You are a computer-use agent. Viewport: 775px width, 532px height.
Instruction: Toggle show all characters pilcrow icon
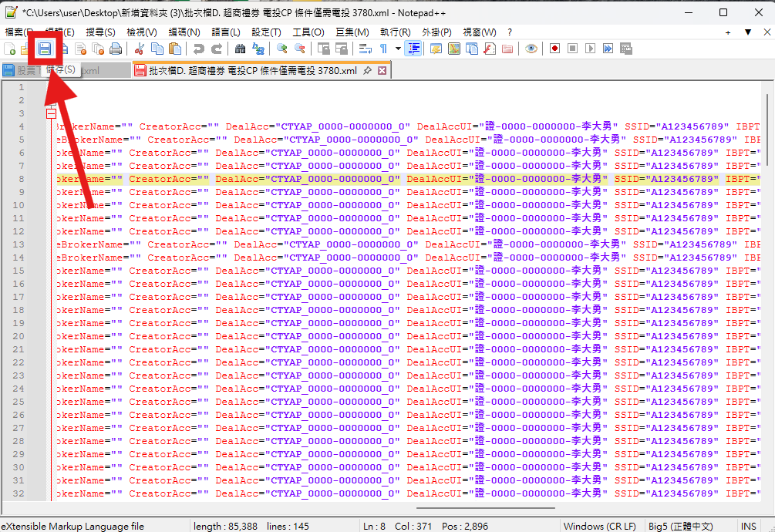point(383,49)
